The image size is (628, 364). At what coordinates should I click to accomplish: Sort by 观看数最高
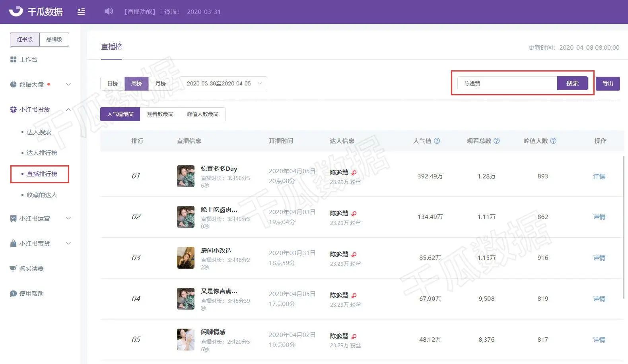[160, 114]
